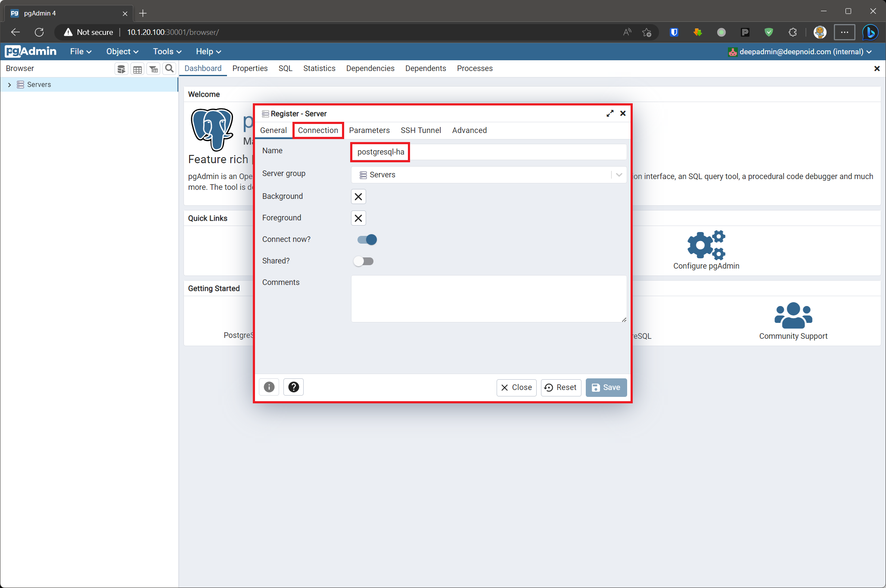Click the Configure pgAdmin gears icon
Image resolution: width=886 pixels, height=588 pixels.
[706, 245]
